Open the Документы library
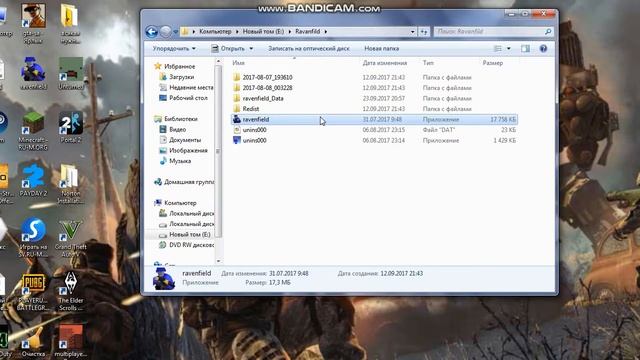This screenshot has width=640, height=360. point(185,140)
